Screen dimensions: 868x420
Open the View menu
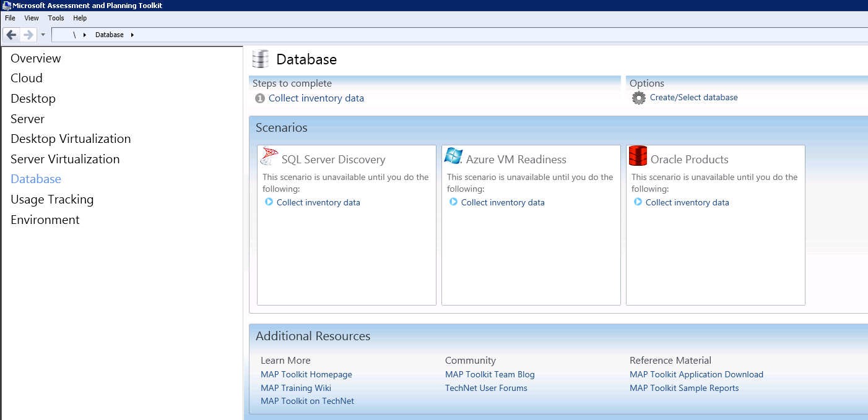31,18
